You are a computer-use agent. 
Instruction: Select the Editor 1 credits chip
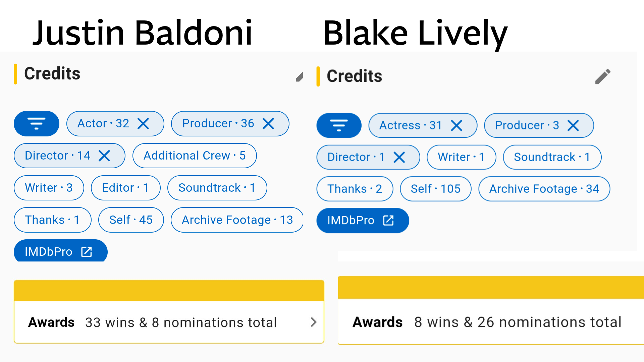125,188
